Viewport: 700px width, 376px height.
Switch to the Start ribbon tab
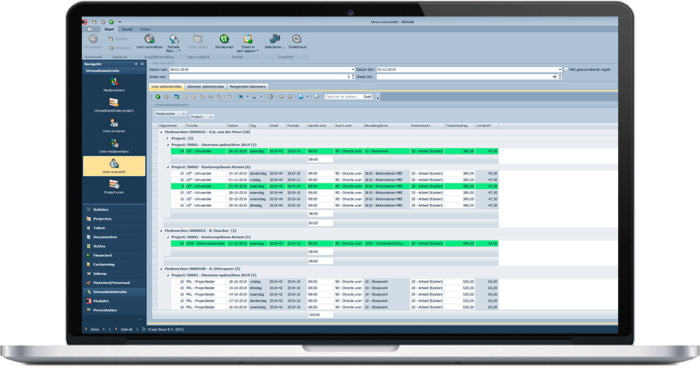click(109, 29)
